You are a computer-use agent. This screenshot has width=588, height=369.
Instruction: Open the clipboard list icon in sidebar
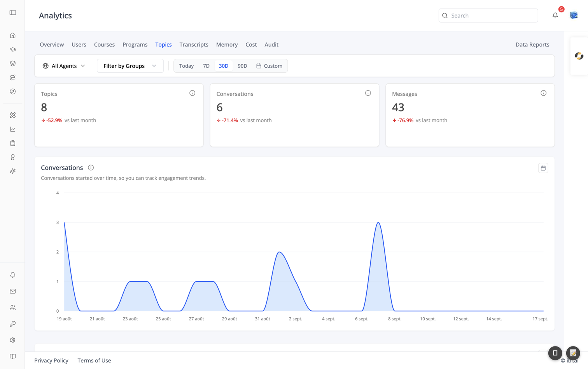pos(13,143)
